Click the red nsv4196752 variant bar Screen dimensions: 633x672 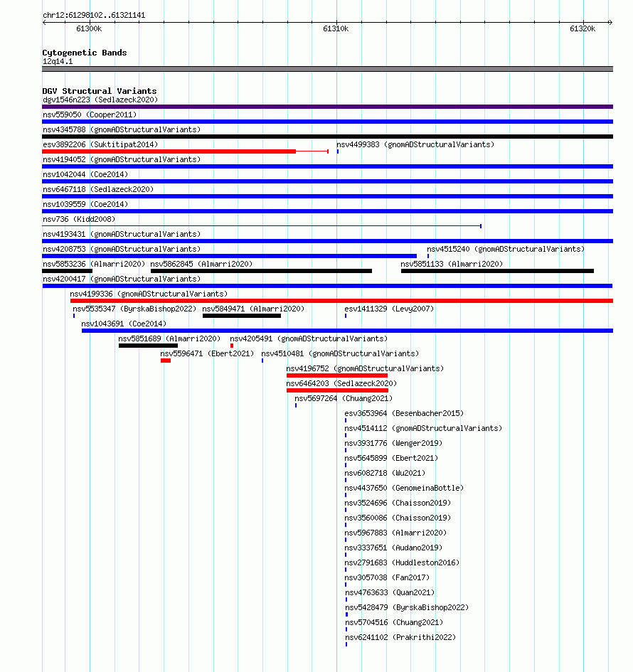337,375
